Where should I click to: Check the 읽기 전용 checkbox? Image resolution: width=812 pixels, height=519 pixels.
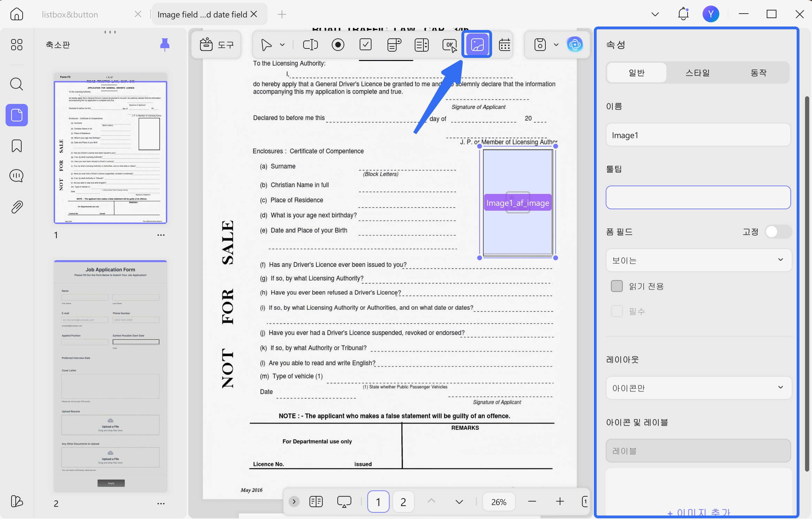[617, 286]
